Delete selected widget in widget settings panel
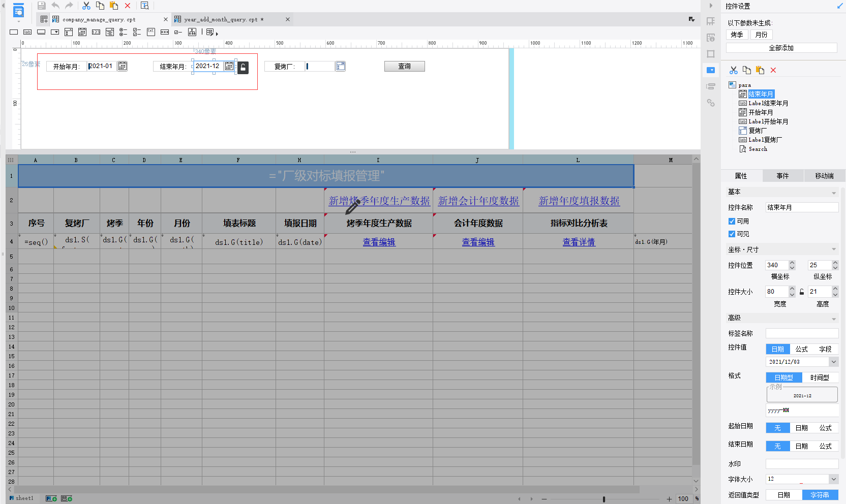This screenshot has width=846, height=504. point(773,70)
